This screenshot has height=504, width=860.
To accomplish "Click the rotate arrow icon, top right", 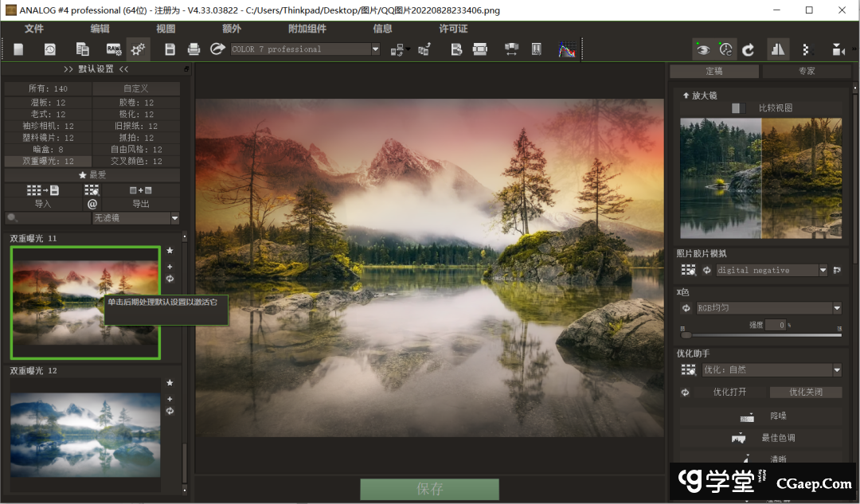I will 749,49.
